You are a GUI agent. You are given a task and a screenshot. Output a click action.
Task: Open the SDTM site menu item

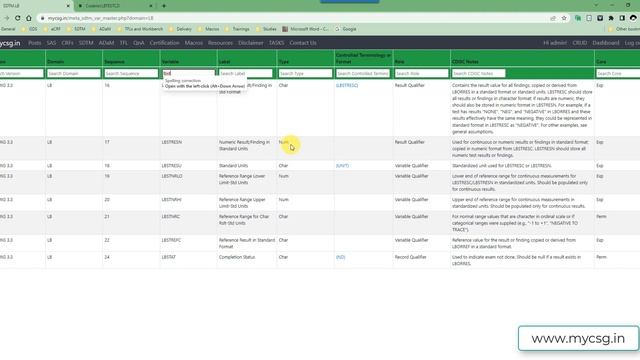[x=86, y=43]
